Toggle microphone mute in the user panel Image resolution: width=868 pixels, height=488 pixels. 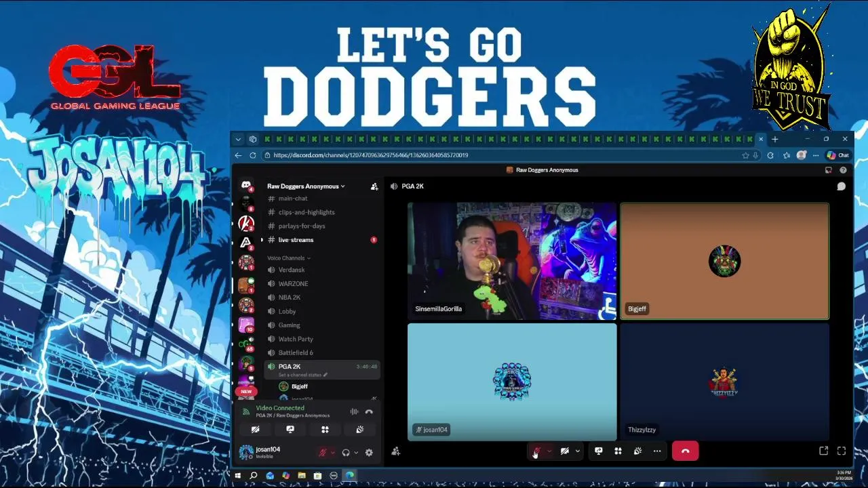[x=323, y=453]
